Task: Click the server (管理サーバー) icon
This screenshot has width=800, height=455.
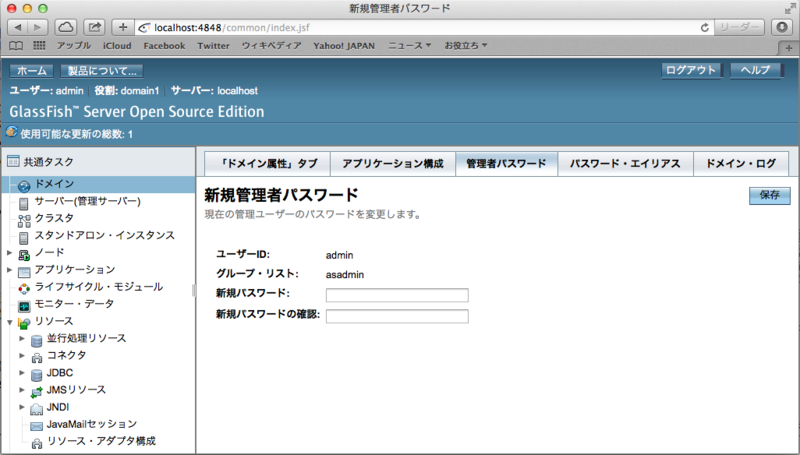Action: point(23,204)
